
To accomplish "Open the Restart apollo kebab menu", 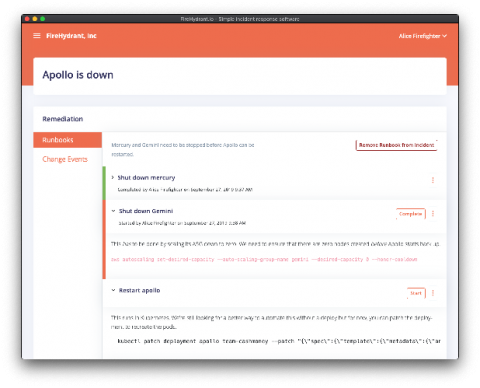I will tap(433, 293).
